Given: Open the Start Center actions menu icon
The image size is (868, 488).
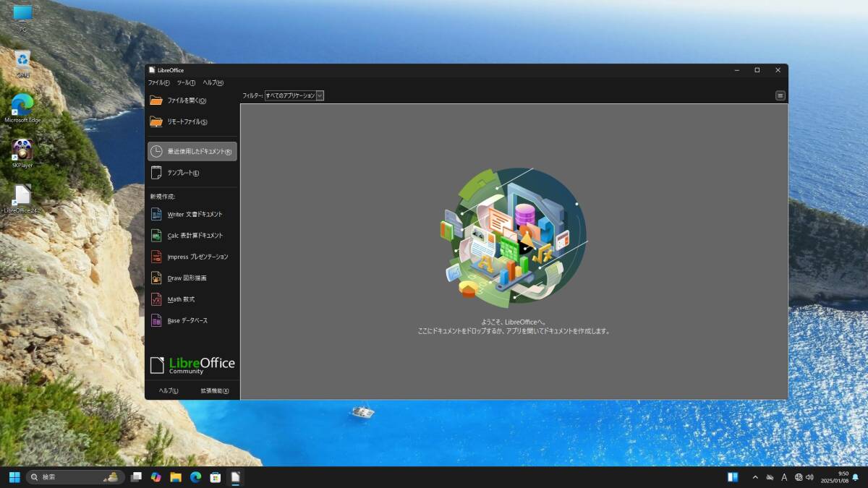Looking at the screenshot, I should [x=780, y=95].
